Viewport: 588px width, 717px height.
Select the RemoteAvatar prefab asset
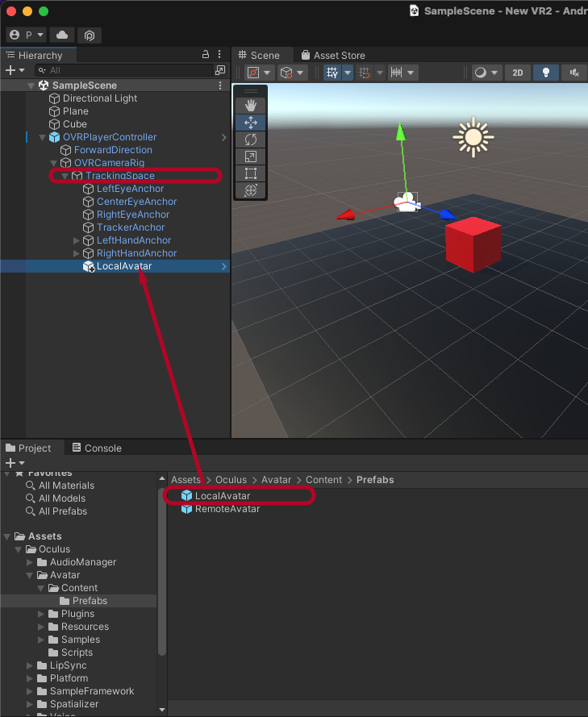(x=221, y=509)
